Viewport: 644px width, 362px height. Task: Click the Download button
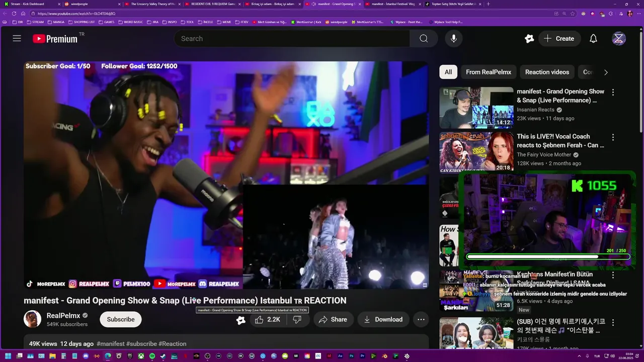(383, 319)
